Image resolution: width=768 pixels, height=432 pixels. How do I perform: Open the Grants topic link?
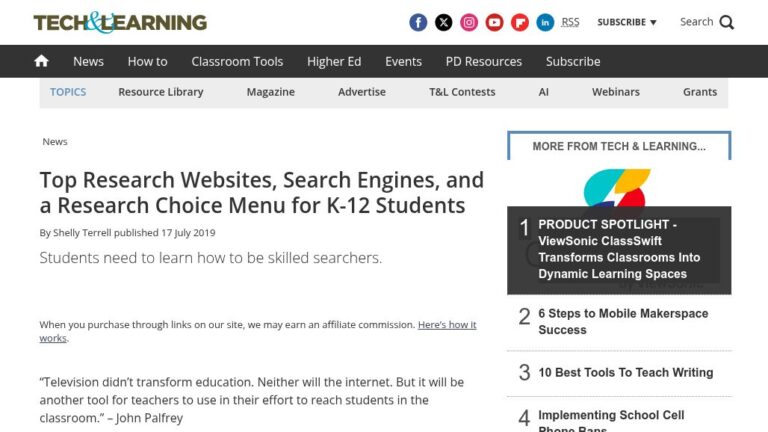[x=700, y=92]
